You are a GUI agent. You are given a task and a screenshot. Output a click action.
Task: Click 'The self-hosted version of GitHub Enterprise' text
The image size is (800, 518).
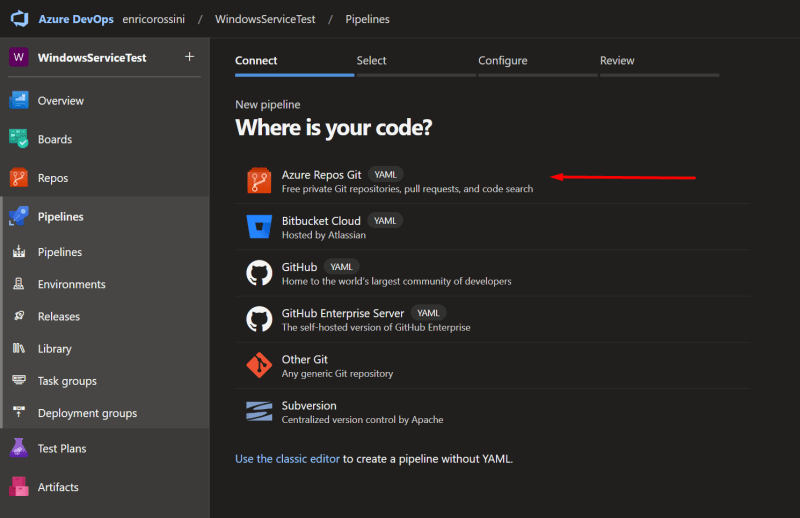[x=376, y=327]
